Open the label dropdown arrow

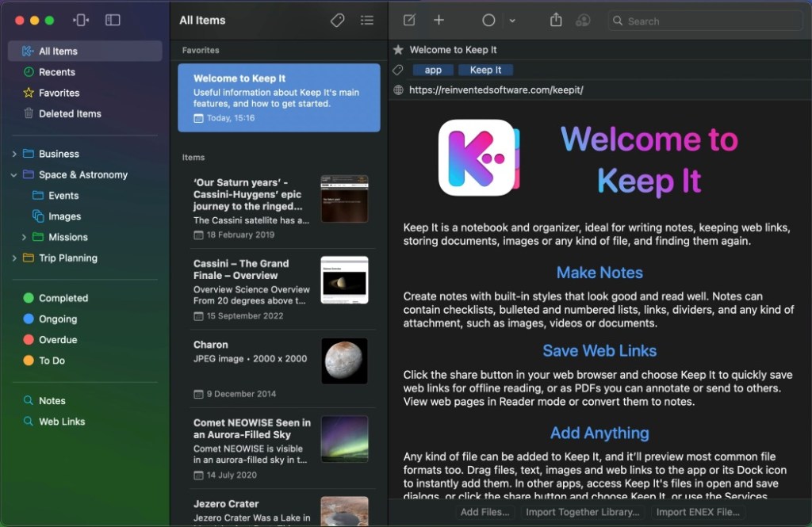point(512,21)
